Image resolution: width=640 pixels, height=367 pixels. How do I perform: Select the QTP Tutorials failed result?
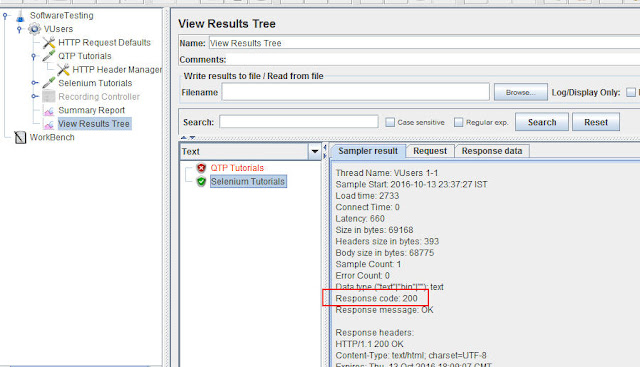tap(237, 168)
